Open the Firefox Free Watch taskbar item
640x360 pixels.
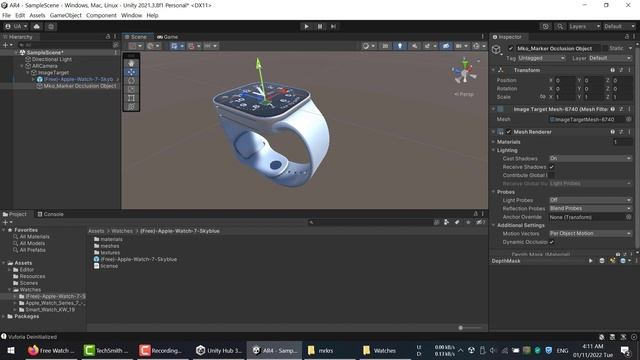51,351
